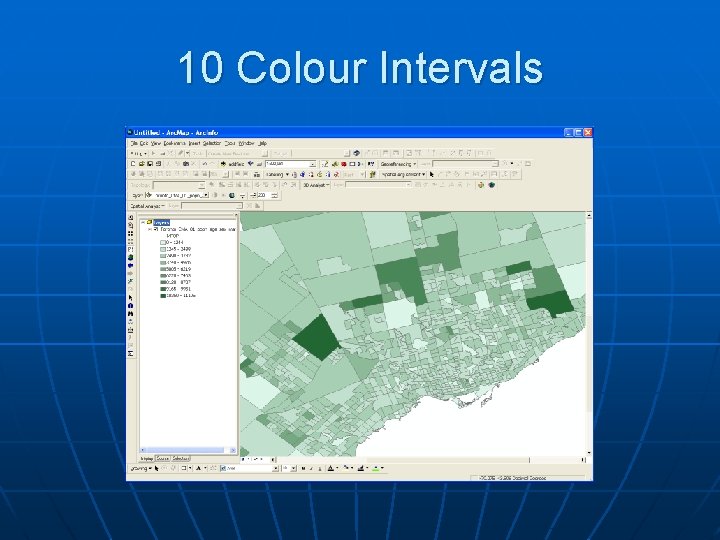Switch to the Selection tab
Viewport: 720px width, 540px height.
click(x=180, y=459)
